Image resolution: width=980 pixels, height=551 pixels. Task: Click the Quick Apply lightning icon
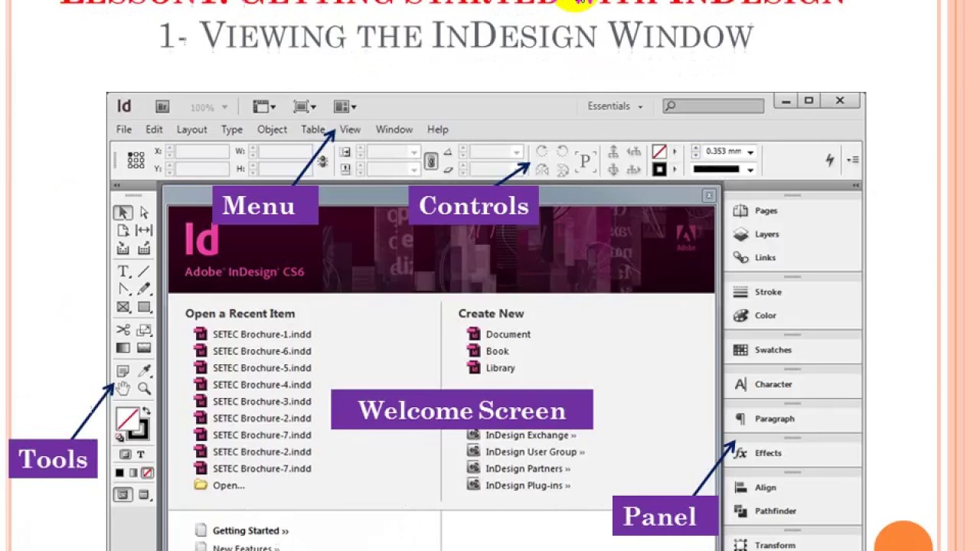click(x=829, y=159)
